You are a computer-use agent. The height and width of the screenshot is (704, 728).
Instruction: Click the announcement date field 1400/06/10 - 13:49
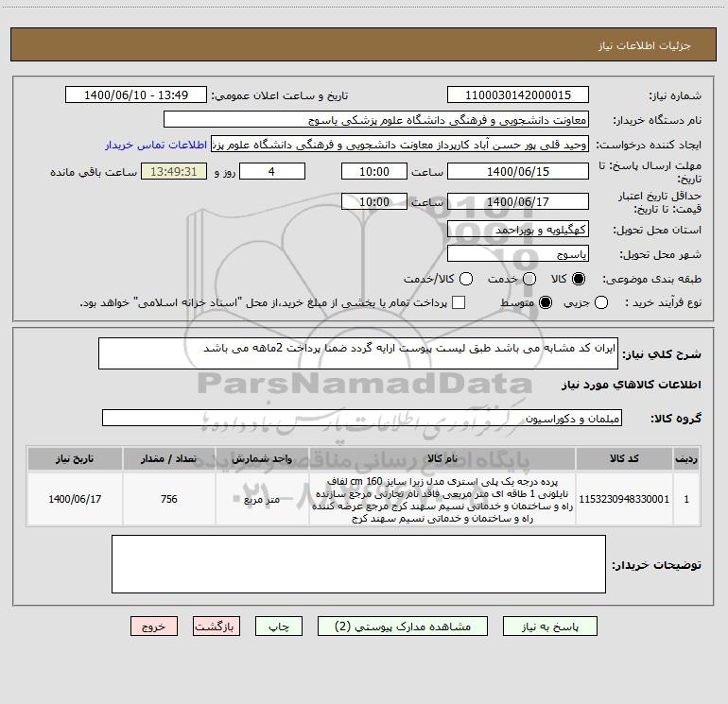tap(136, 95)
